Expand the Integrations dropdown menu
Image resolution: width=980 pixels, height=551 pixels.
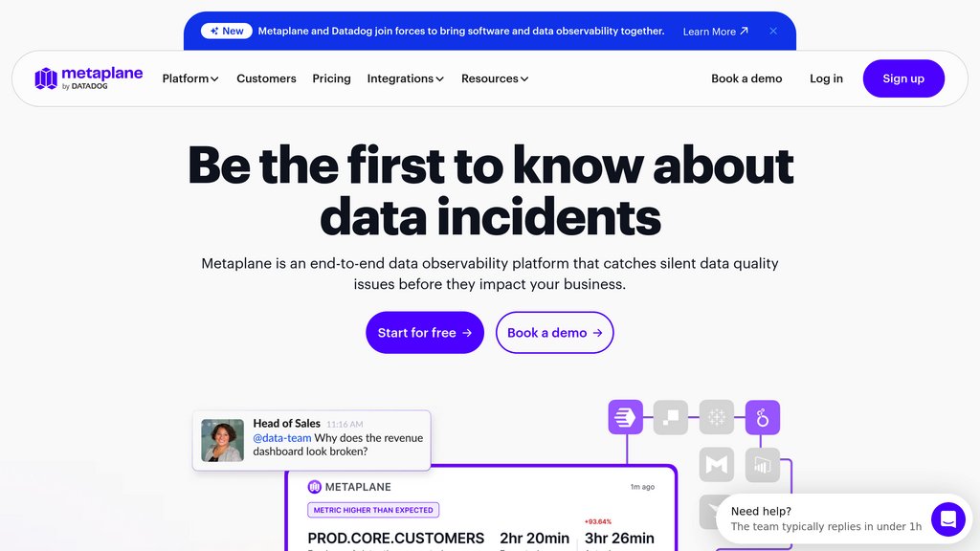tap(405, 78)
